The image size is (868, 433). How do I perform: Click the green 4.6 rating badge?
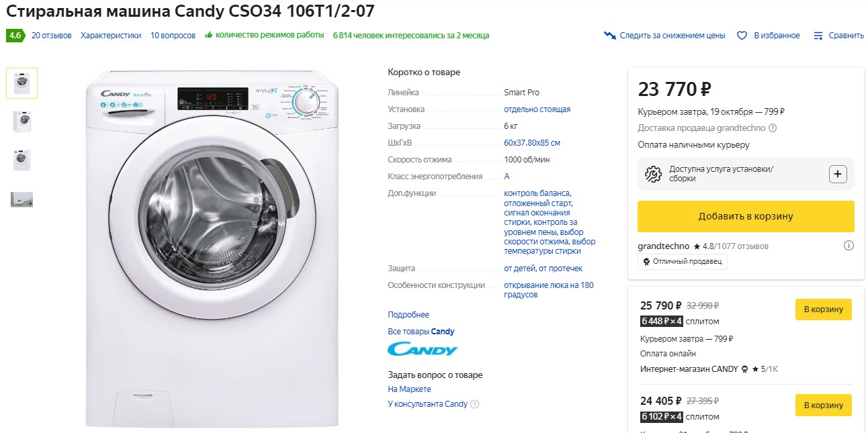(15, 36)
